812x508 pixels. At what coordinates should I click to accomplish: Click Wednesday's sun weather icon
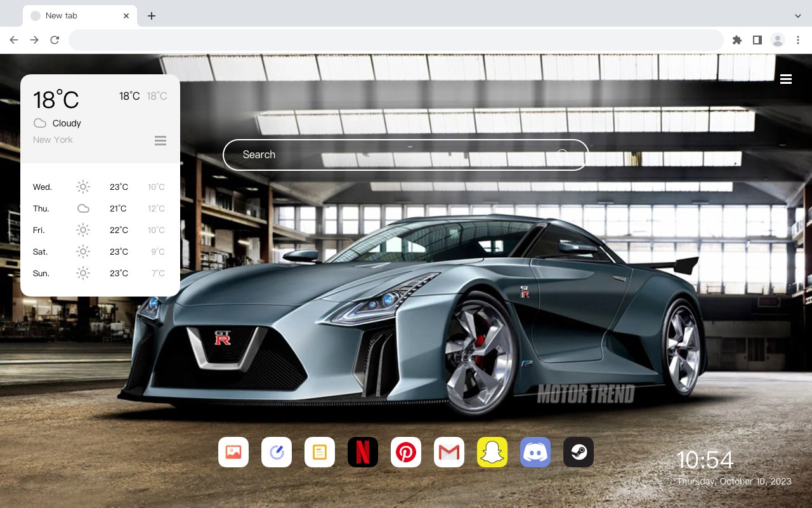pos(83,187)
